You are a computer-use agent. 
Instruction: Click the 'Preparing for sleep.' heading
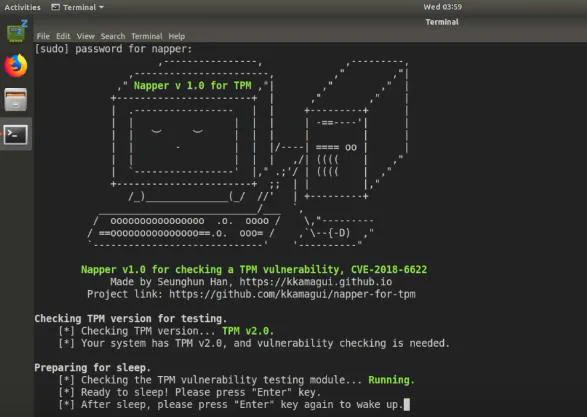tap(92, 368)
